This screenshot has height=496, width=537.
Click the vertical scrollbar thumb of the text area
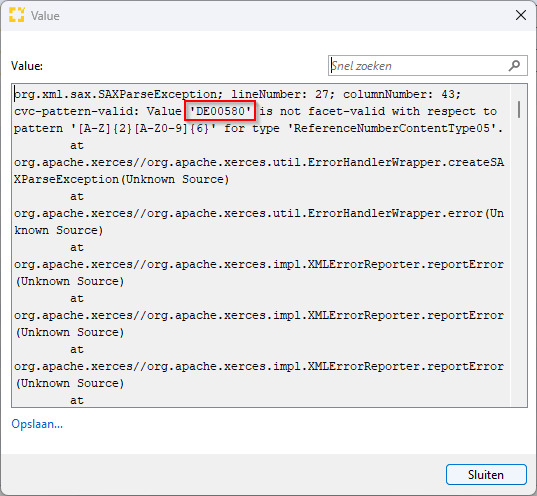coord(519,109)
